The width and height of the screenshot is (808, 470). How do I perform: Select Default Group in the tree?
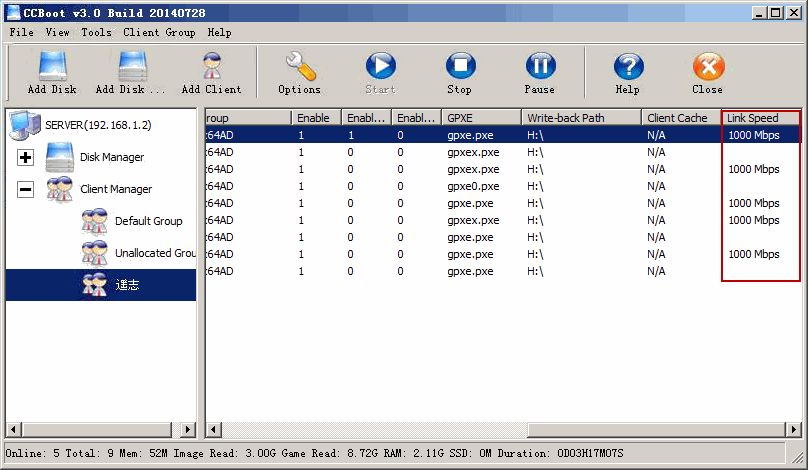tap(148, 221)
